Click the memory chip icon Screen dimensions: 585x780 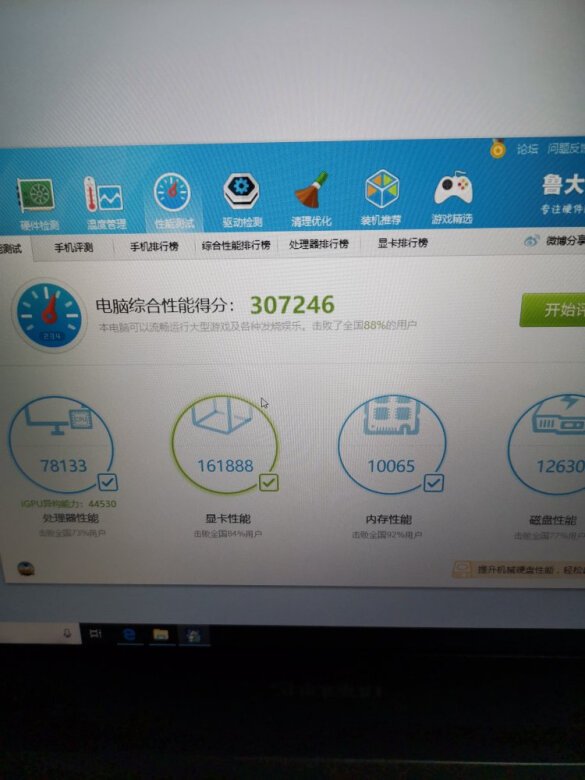coord(392,415)
